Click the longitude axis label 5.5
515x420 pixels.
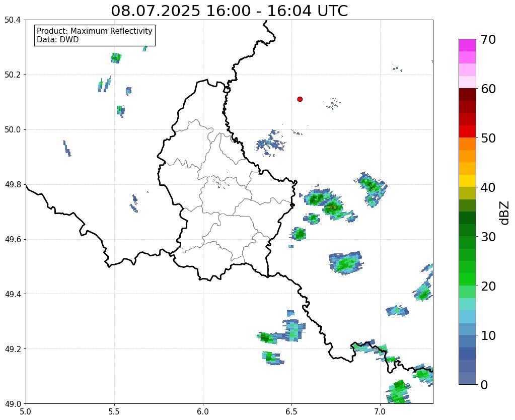coord(114,412)
